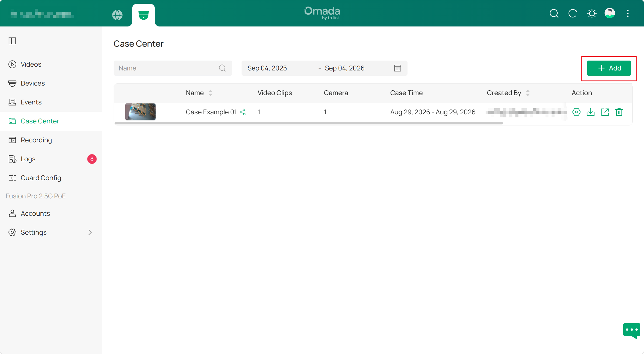The width and height of the screenshot is (644, 354).
Task: Export Case Example 01 via share-out icon
Action: [x=605, y=112]
